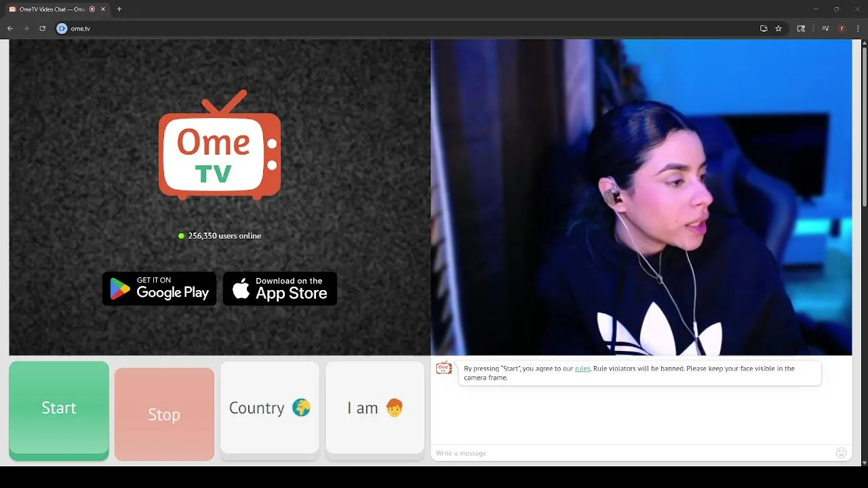
Task: Click the webcam video preview
Action: pos(642,197)
